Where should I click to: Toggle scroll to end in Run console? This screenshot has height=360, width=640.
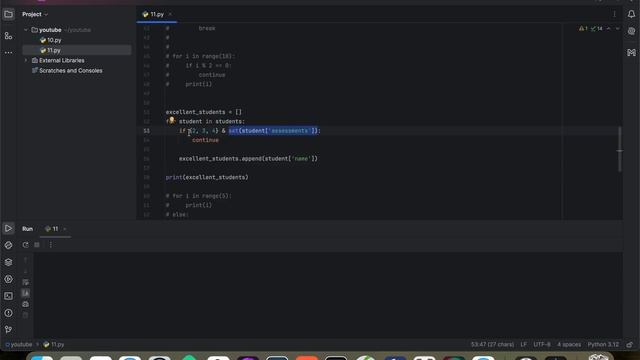(x=25, y=293)
